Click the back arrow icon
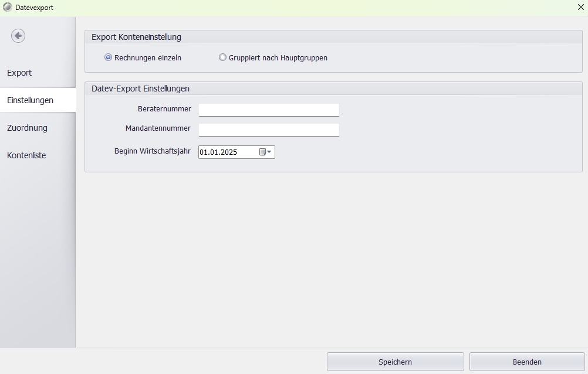This screenshot has width=588, height=374. tap(18, 36)
